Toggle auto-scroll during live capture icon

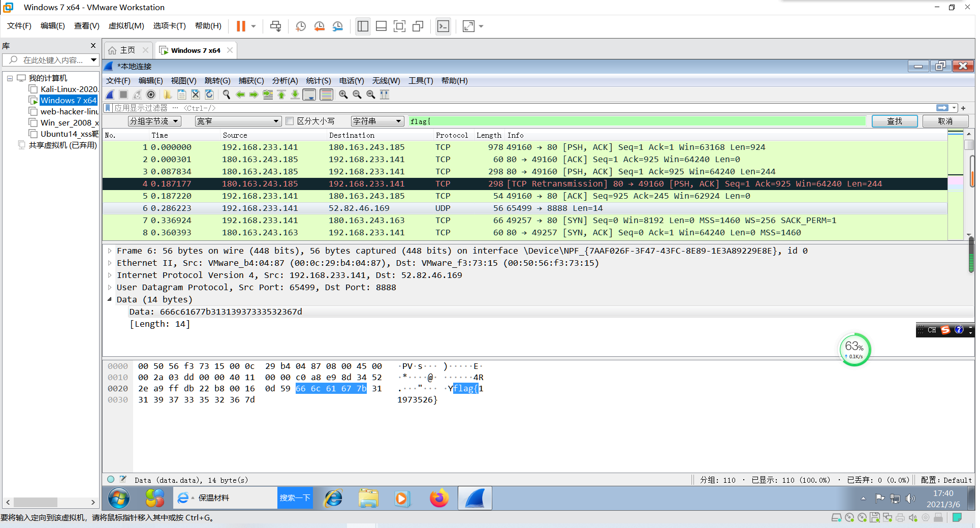click(x=309, y=95)
